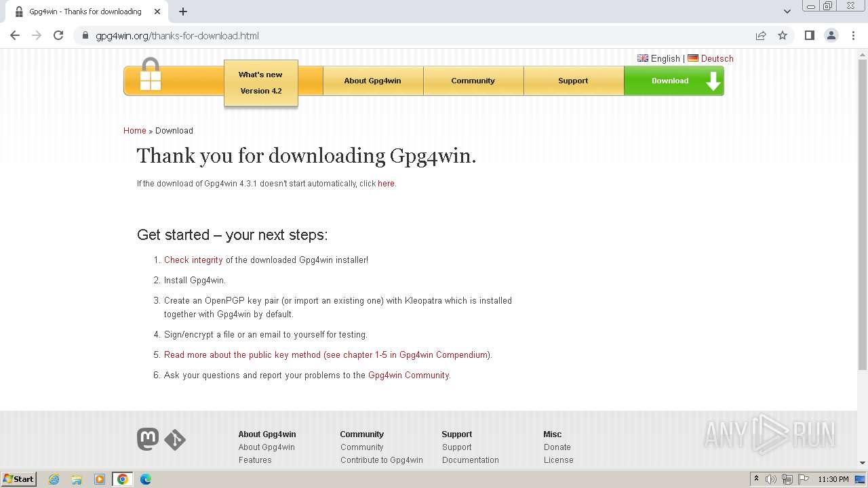Open the Check integrity link

click(193, 260)
